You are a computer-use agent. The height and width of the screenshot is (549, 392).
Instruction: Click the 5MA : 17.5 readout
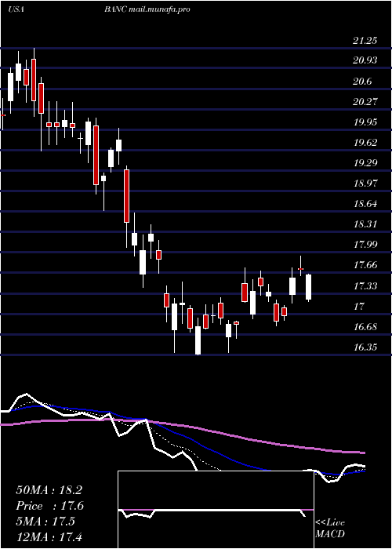pos(45,522)
